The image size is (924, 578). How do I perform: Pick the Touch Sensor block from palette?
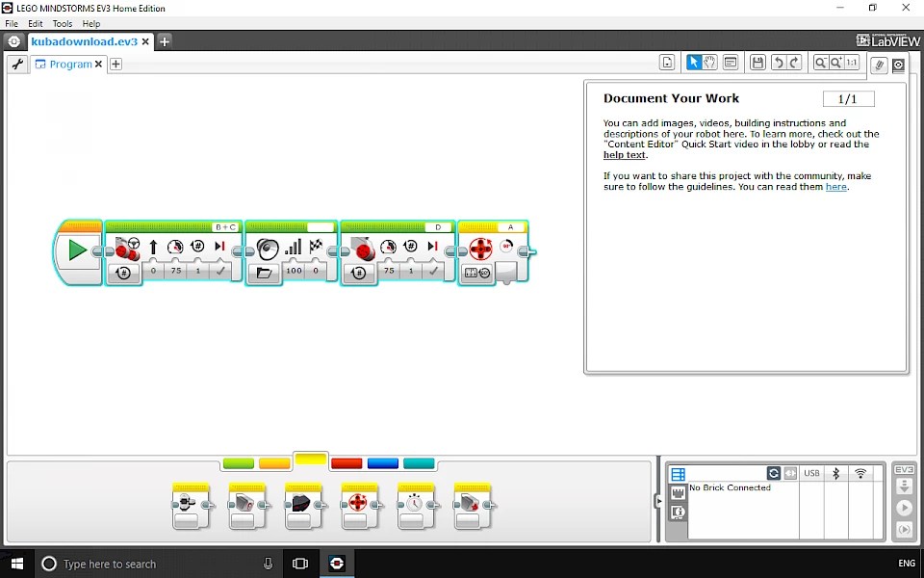pyautogui.click(x=474, y=506)
